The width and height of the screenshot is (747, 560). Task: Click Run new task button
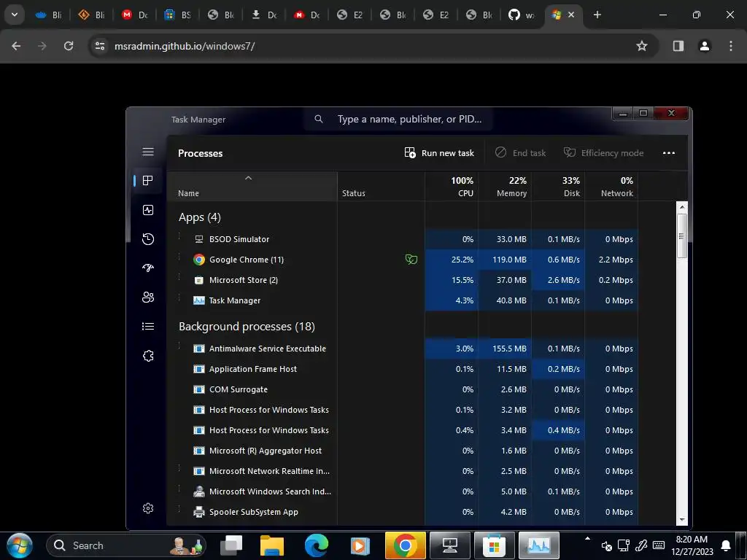(439, 153)
